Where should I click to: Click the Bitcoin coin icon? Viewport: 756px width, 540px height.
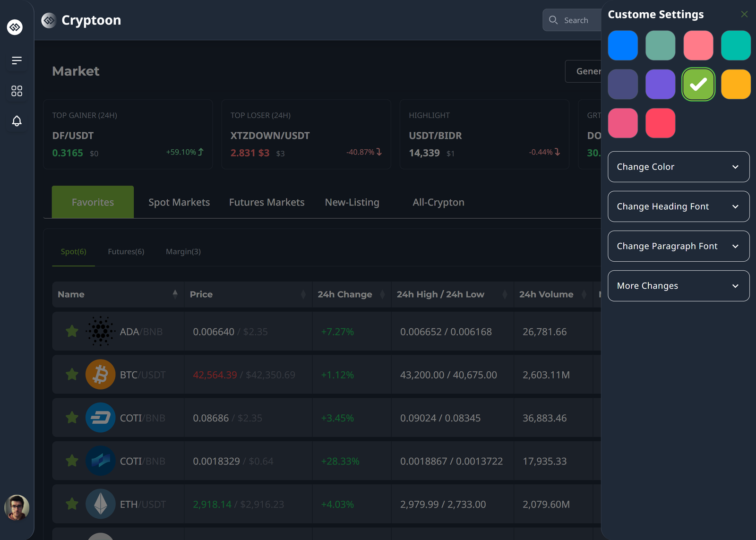[100, 375]
